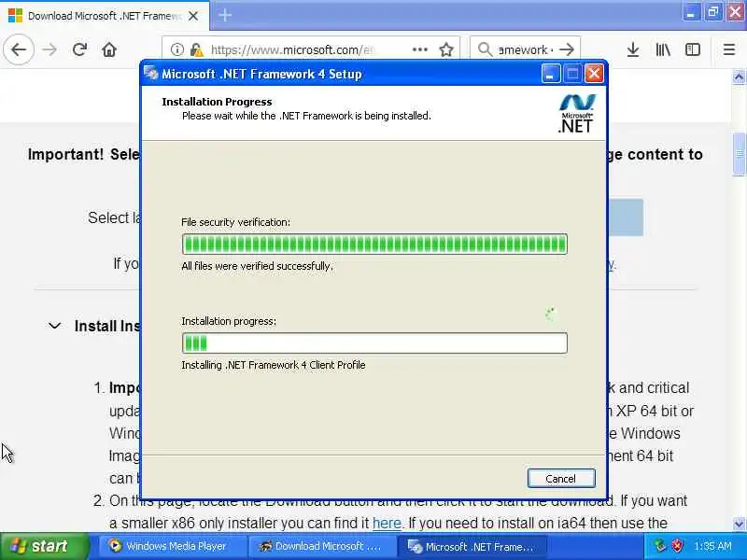
Task: Open the Firefox home page
Action: coord(109,49)
